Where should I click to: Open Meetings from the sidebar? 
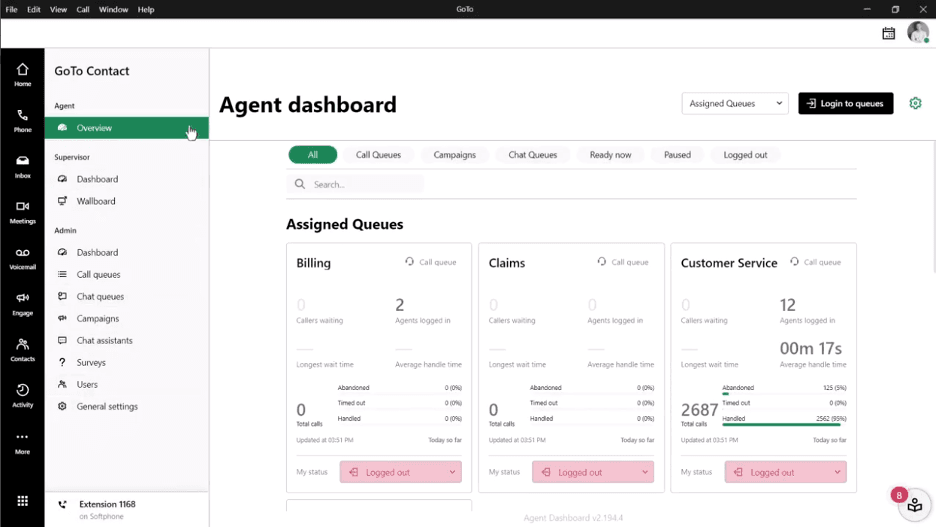pos(22,212)
